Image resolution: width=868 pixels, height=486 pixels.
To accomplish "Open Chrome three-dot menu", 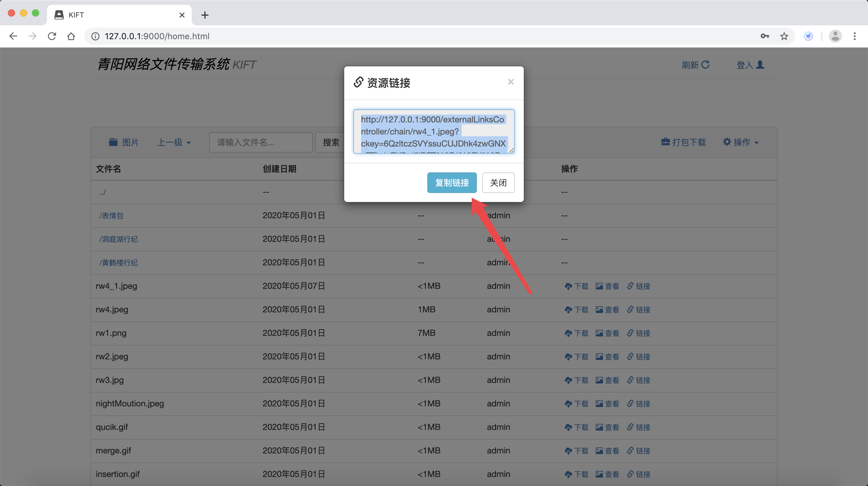I will [854, 36].
